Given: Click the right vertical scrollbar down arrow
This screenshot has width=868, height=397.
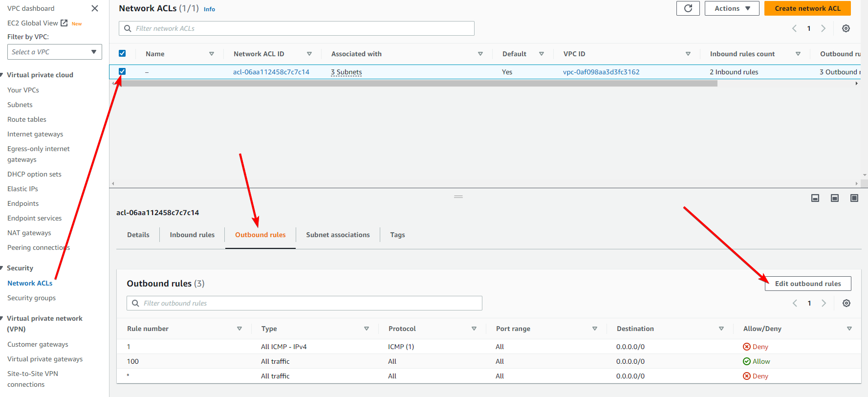Looking at the screenshot, I should [x=865, y=175].
